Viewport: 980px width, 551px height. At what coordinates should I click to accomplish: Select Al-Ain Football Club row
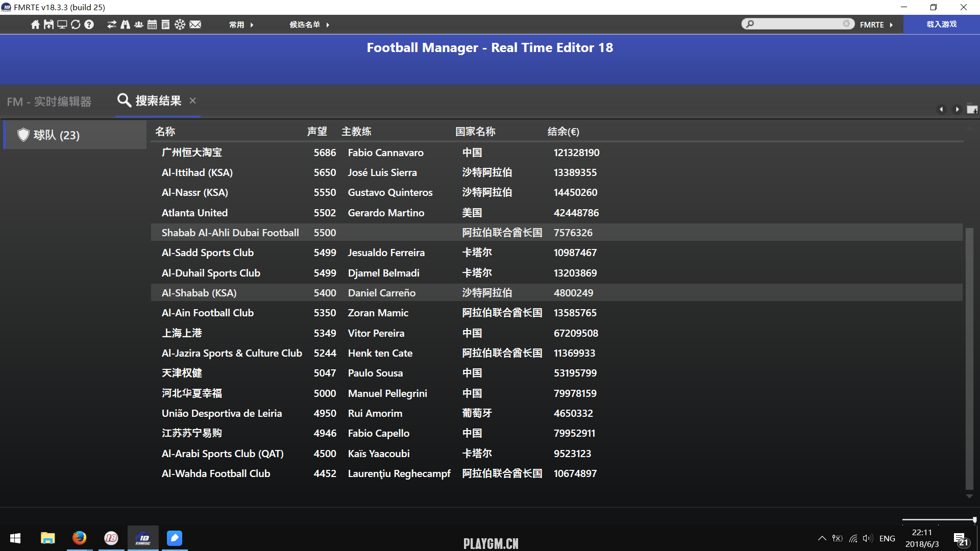[556, 313]
